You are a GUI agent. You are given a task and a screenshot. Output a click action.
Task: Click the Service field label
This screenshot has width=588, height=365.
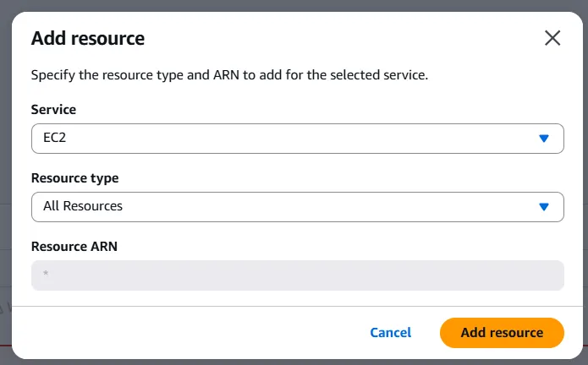(53, 110)
